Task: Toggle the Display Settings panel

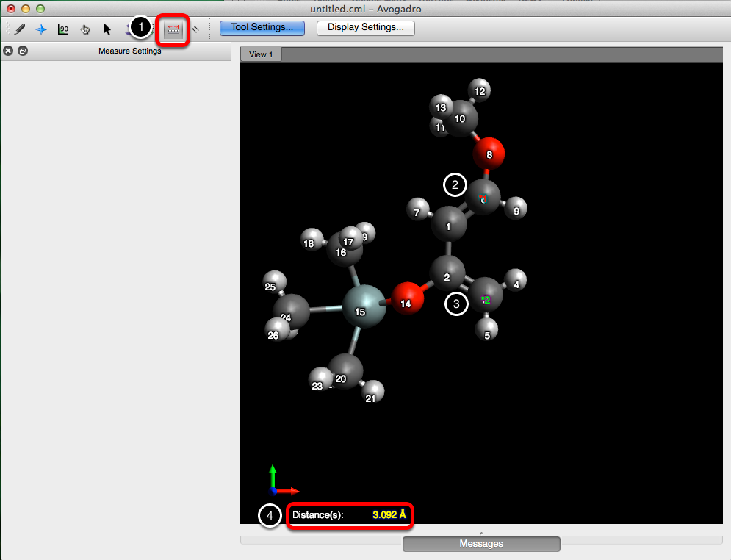Action: (365, 28)
